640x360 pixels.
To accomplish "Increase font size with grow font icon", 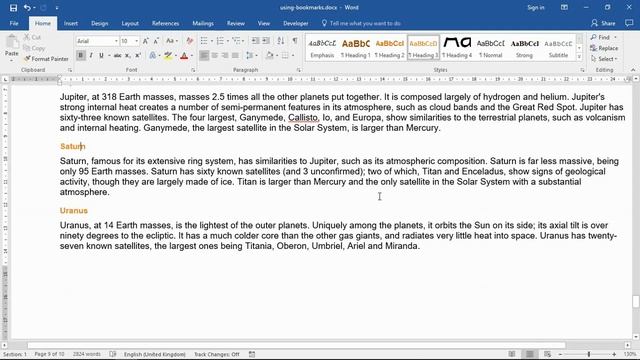I will coord(146,41).
